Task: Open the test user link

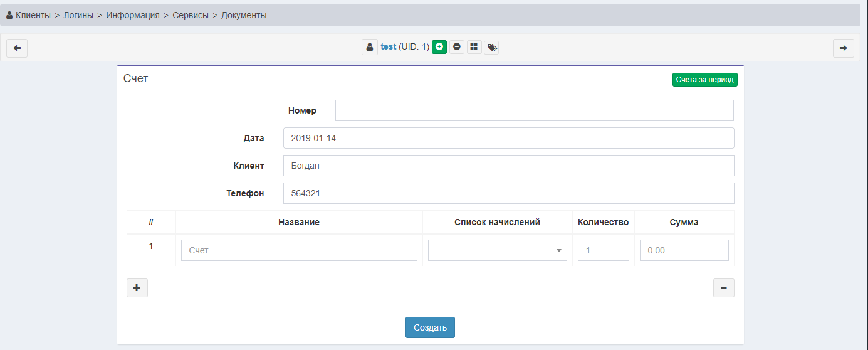Action: 388,47
